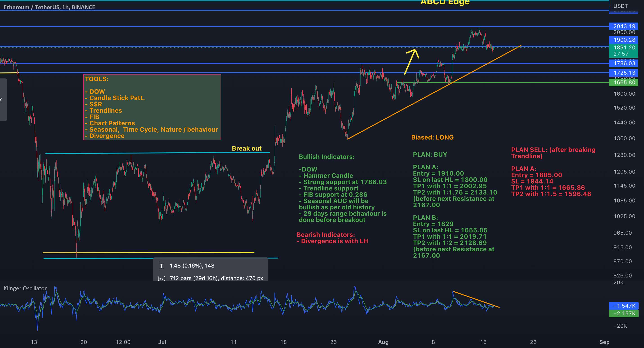The width and height of the screenshot is (644, 348).
Task: Click the 12:00 label on time axis
Action: pos(123,342)
